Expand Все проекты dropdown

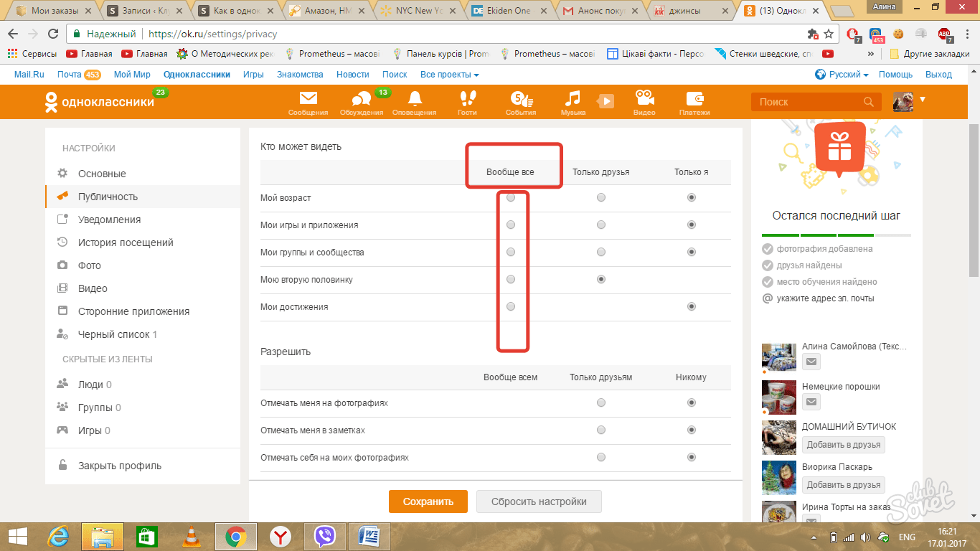pyautogui.click(x=449, y=75)
